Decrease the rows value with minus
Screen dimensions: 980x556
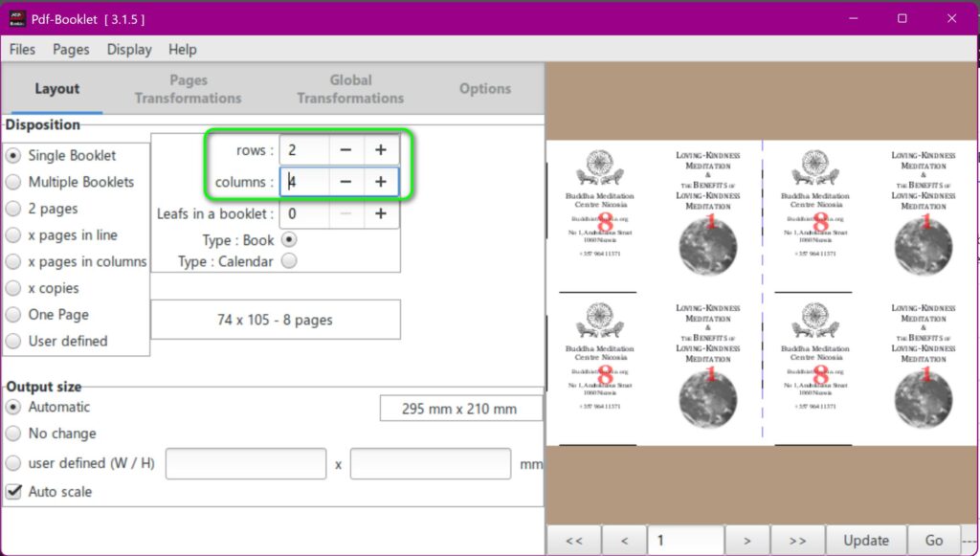point(345,150)
